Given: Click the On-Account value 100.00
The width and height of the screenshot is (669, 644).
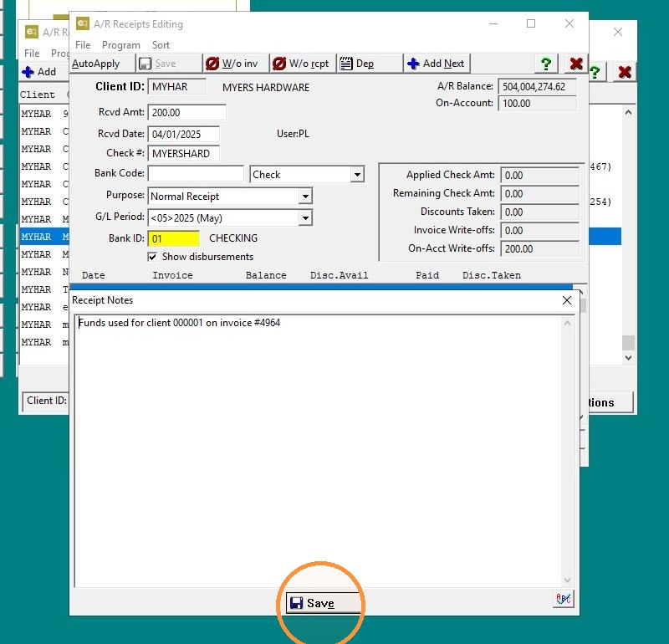Looking at the screenshot, I should coord(537,103).
